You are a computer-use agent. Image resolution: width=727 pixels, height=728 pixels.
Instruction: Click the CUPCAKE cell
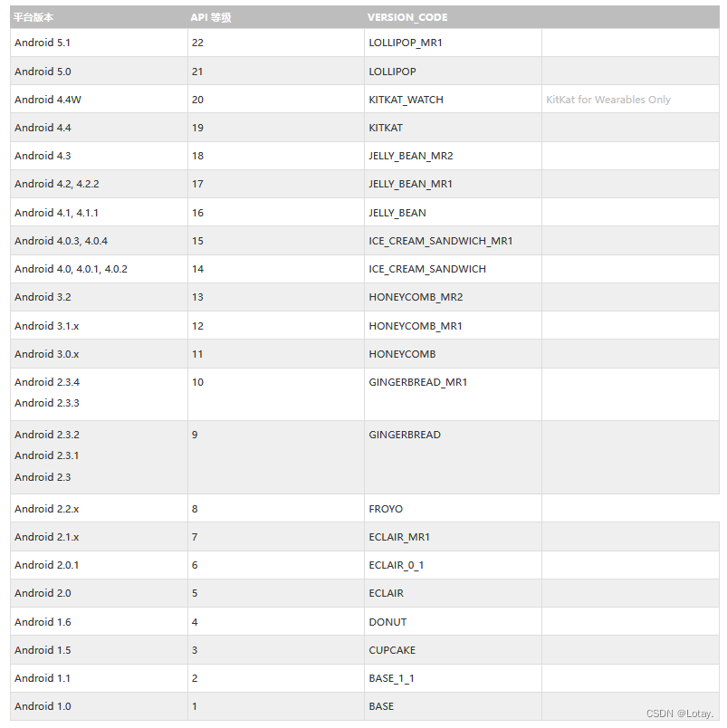point(392,650)
